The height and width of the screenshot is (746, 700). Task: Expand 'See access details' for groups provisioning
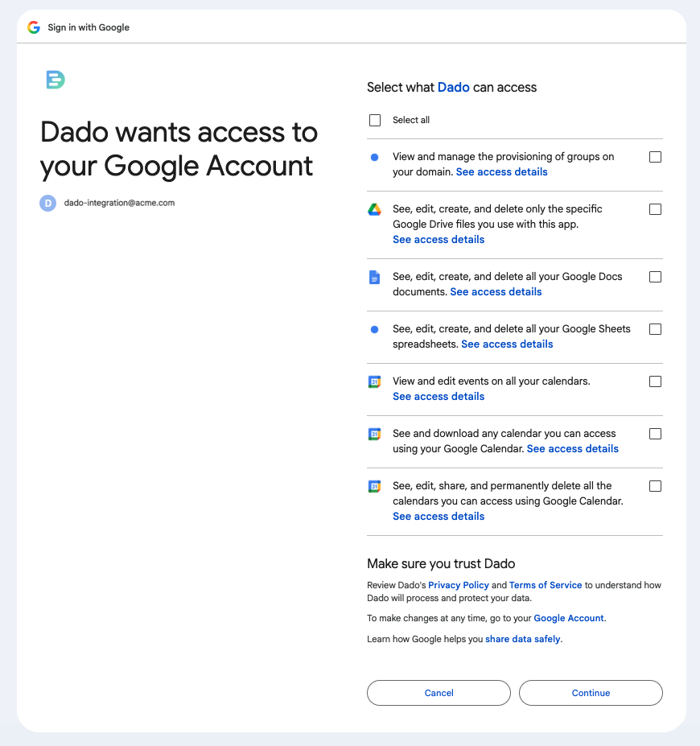[x=502, y=171]
